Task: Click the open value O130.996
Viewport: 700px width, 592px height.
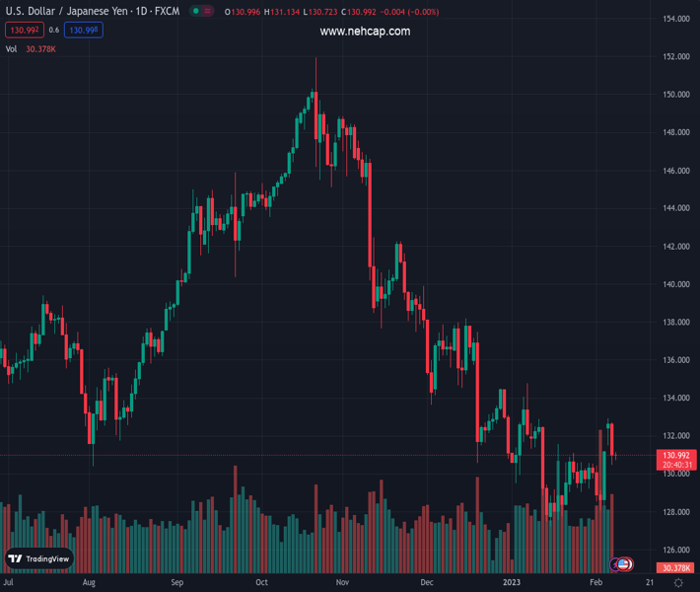Action: coord(243,12)
